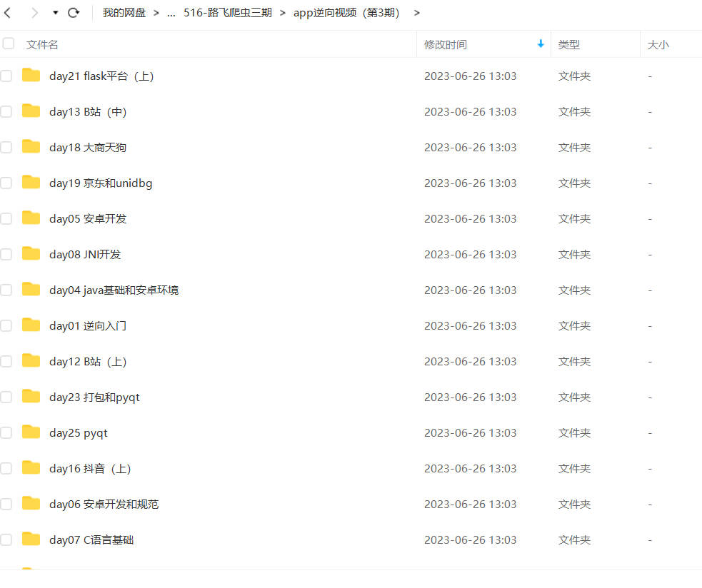
Task: Check the box for day18 大商天狗
Action: [6, 147]
